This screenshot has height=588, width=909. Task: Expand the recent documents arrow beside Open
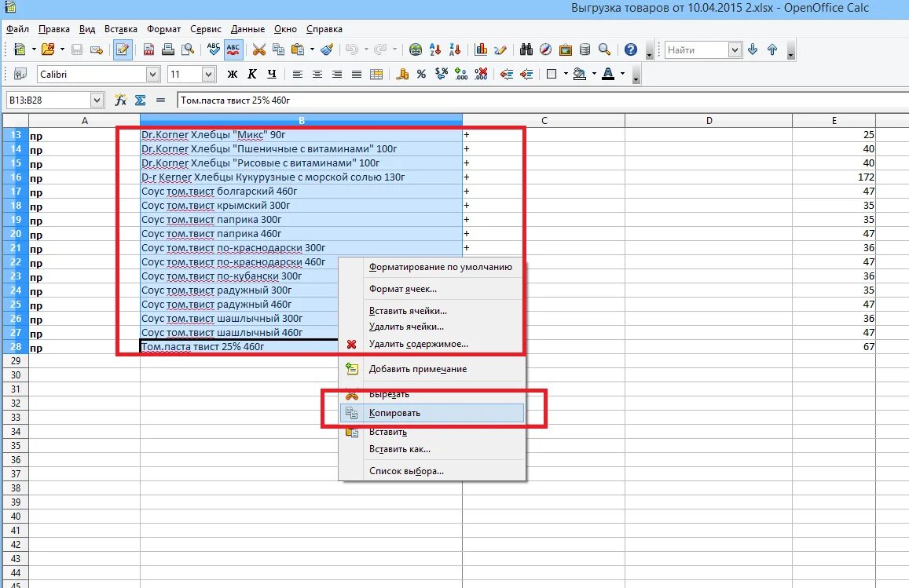62,49
